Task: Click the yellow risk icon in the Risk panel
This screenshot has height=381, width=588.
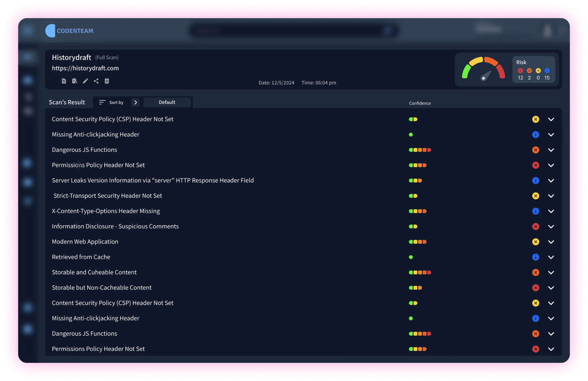Action: [x=538, y=71]
